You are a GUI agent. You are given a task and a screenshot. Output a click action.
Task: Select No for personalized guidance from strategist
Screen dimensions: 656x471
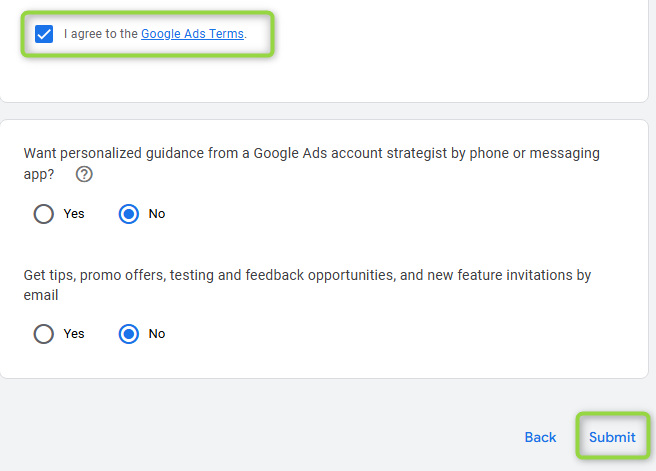128,214
